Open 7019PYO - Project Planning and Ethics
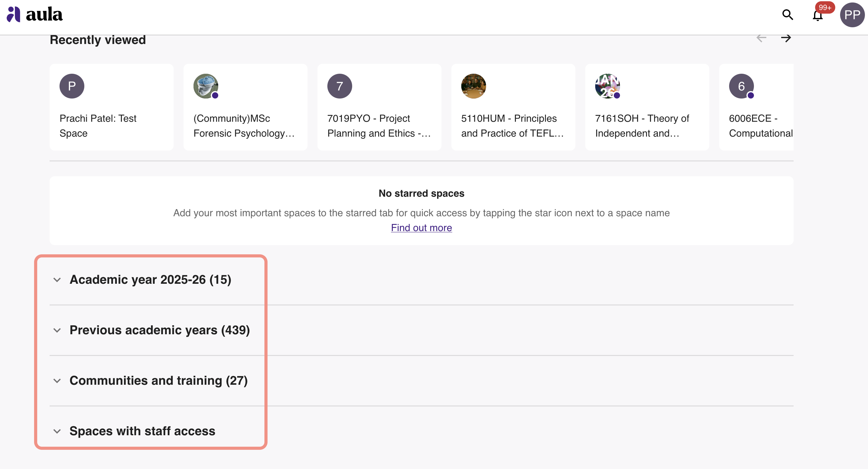 pyautogui.click(x=379, y=126)
